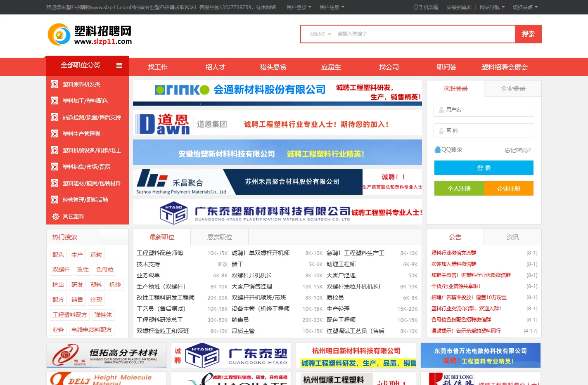Open the 杭州明日新材料科技有限公司 ad
Image resolution: width=588 pixels, height=385 pixels.
(x=356, y=355)
